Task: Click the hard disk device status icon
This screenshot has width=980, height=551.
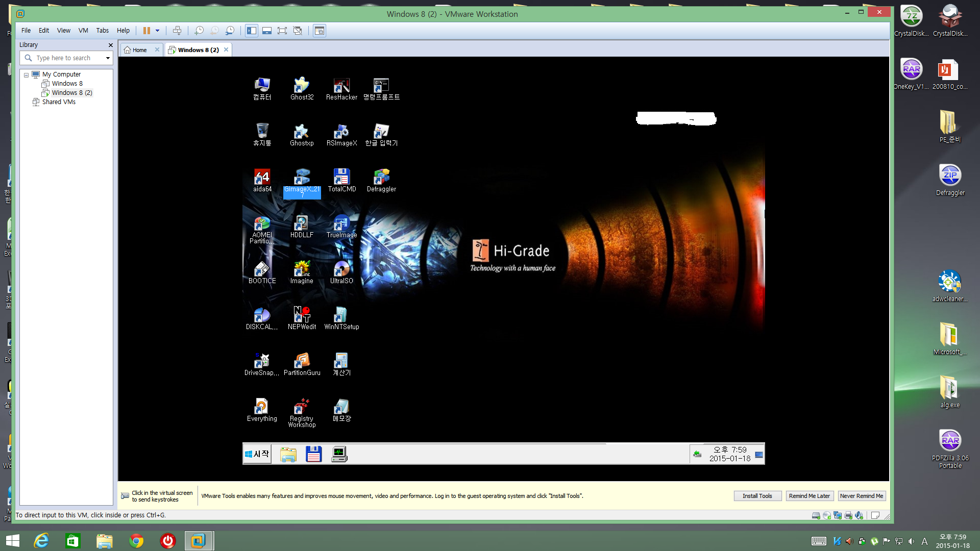Action: (816, 515)
